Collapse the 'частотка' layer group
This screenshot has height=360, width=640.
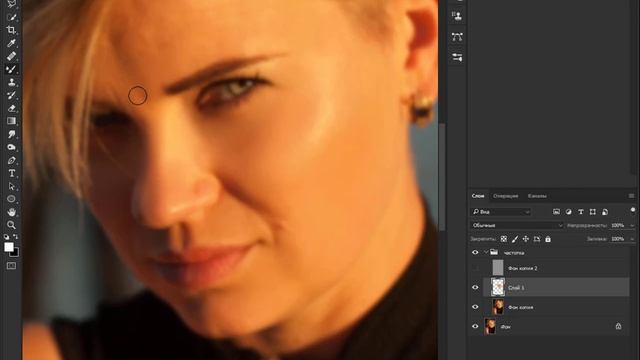click(x=486, y=253)
